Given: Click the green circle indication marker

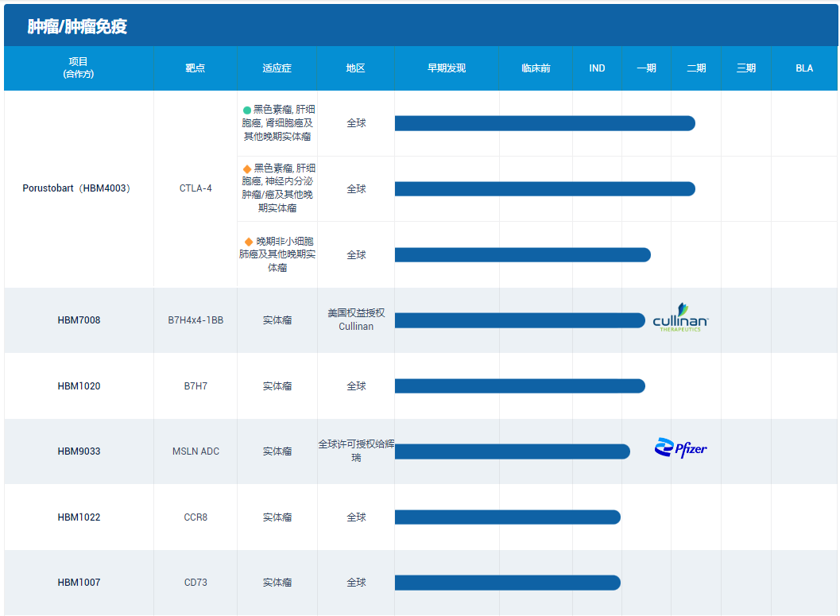Looking at the screenshot, I should [247, 110].
